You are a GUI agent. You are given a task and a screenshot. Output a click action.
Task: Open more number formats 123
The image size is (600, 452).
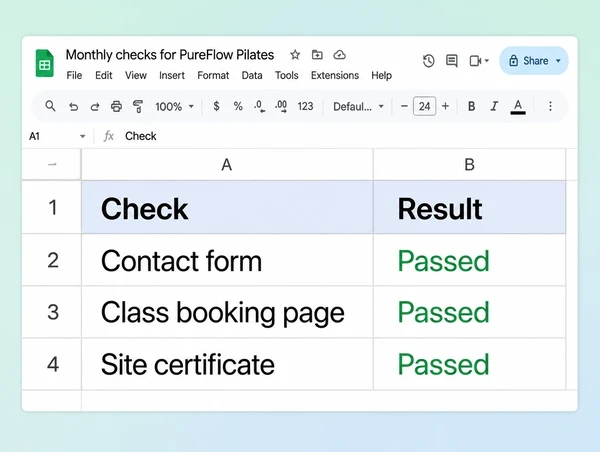[x=305, y=106]
